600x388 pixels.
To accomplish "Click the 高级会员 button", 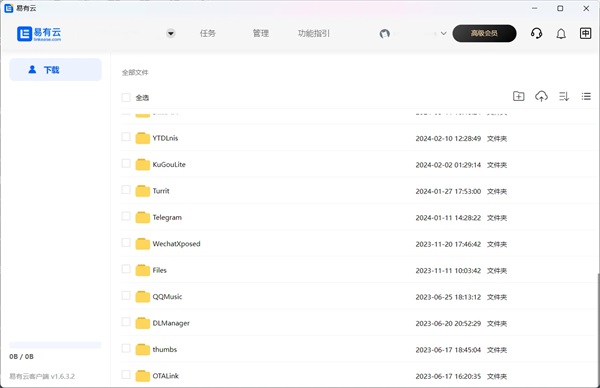I will [484, 33].
